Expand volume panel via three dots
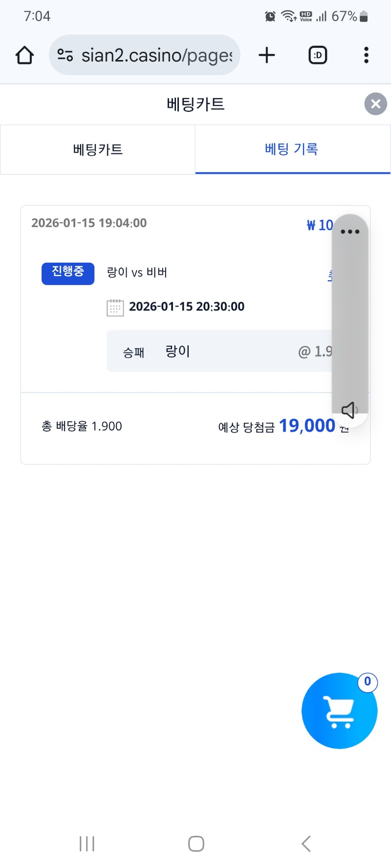The height and width of the screenshot is (868, 391). [x=350, y=232]
